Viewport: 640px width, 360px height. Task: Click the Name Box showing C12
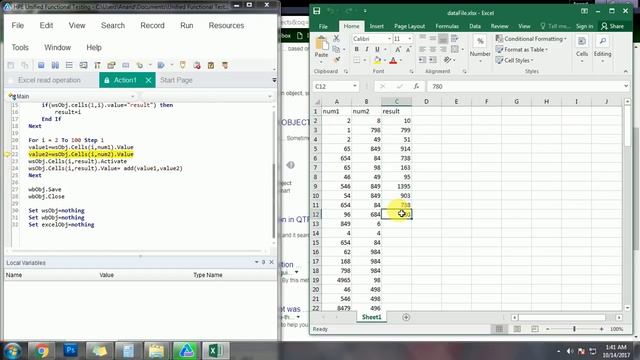click(336, 86)
